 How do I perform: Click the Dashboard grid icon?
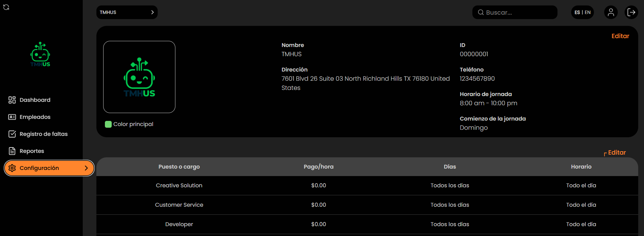tap(12, 100)
